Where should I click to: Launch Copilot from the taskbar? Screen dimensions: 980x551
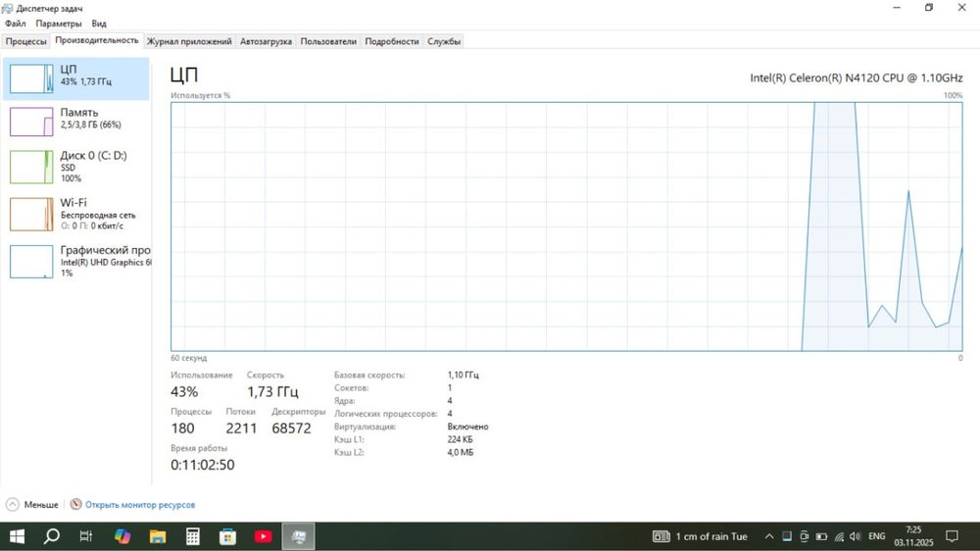pyautogui.click(x=122, y=536)
